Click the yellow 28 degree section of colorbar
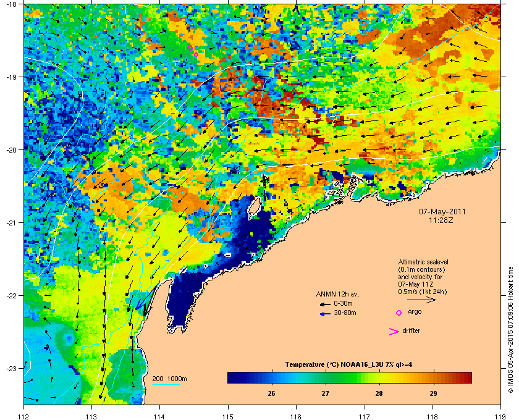Viewport: 519px width, 420px height. tap(379, 377)
